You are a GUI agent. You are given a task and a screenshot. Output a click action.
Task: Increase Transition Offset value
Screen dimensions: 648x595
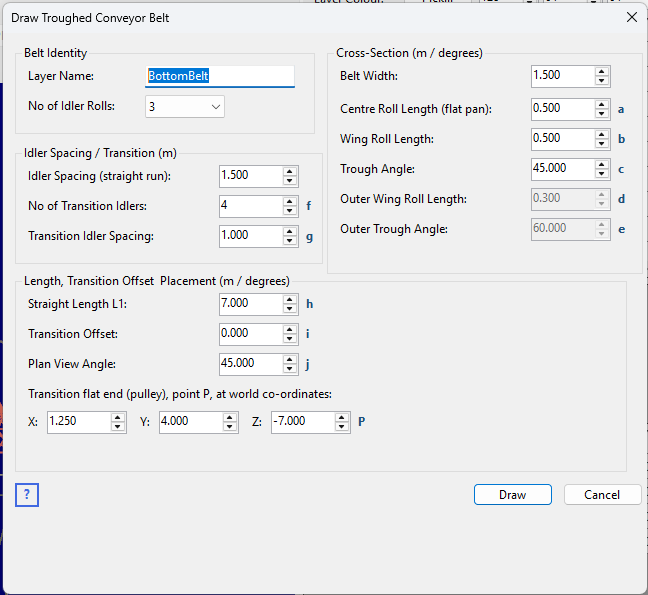tap(290, 329)
